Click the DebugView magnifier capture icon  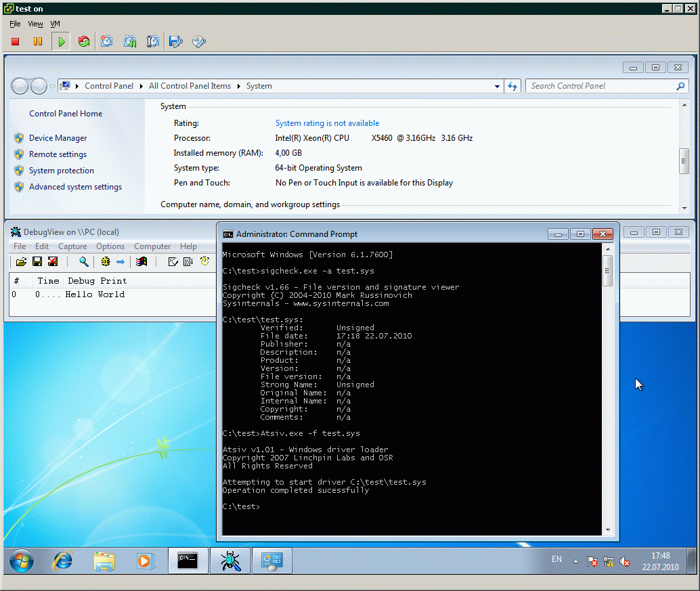[84, 261]
